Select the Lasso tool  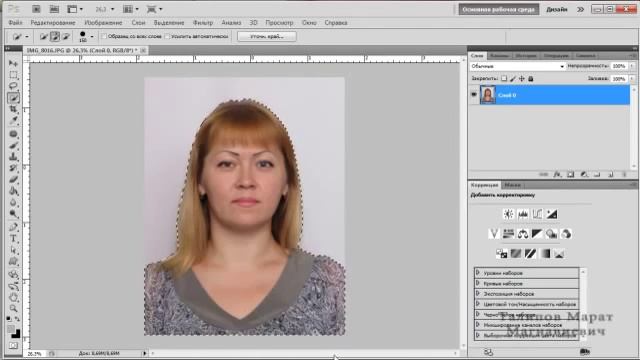coord(13,86)
